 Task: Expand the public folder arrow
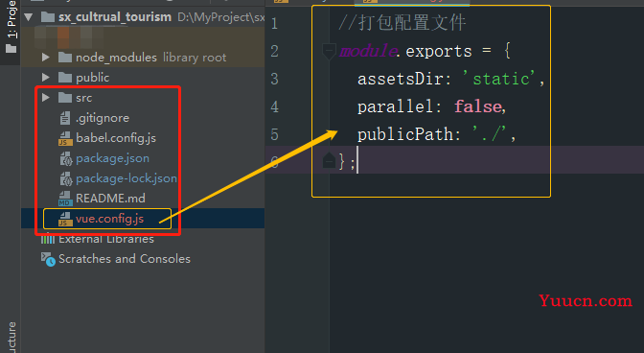pos(46,78)
